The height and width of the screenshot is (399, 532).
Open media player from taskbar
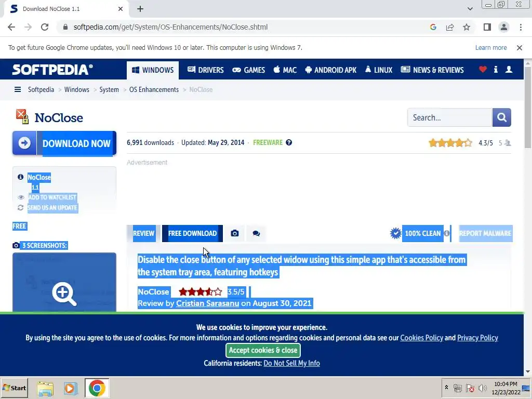click(71, 388)
